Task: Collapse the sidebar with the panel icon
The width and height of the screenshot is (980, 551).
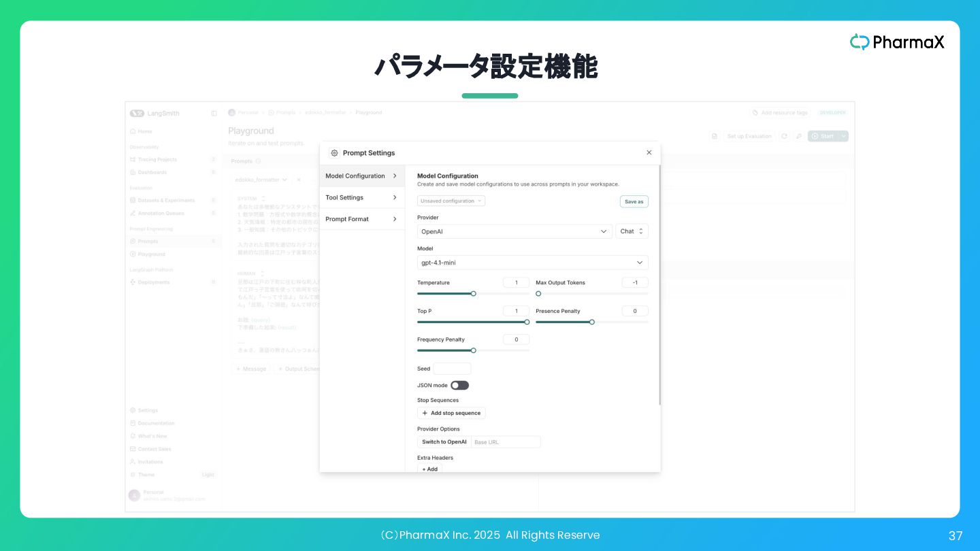Action: point(214,114)
